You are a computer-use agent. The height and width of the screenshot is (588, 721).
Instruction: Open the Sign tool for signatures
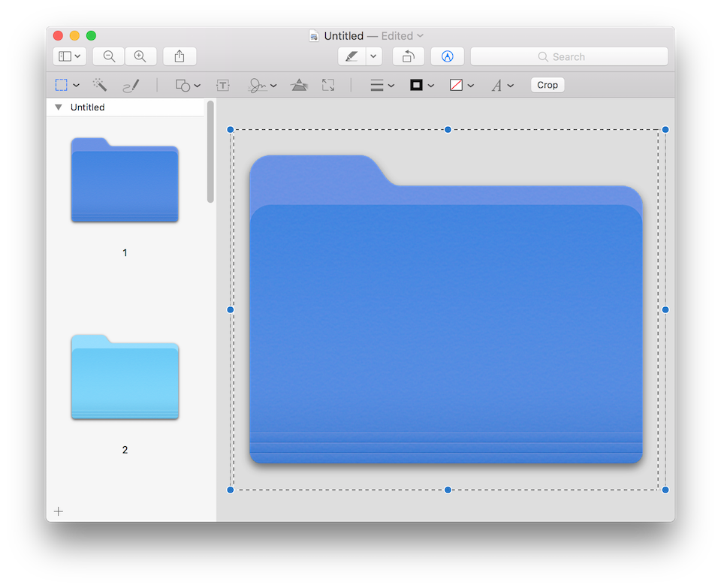pos(258,85)
